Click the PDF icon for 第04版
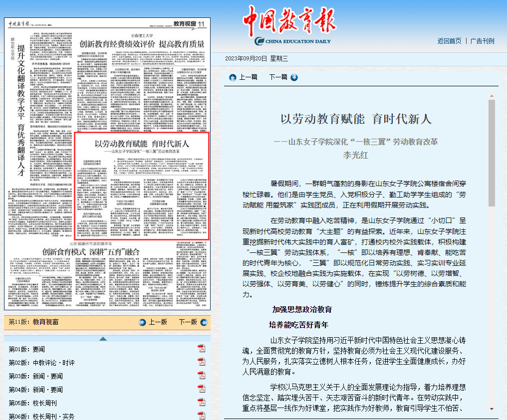This screenshot has height=420, width=507. (202, 389)
